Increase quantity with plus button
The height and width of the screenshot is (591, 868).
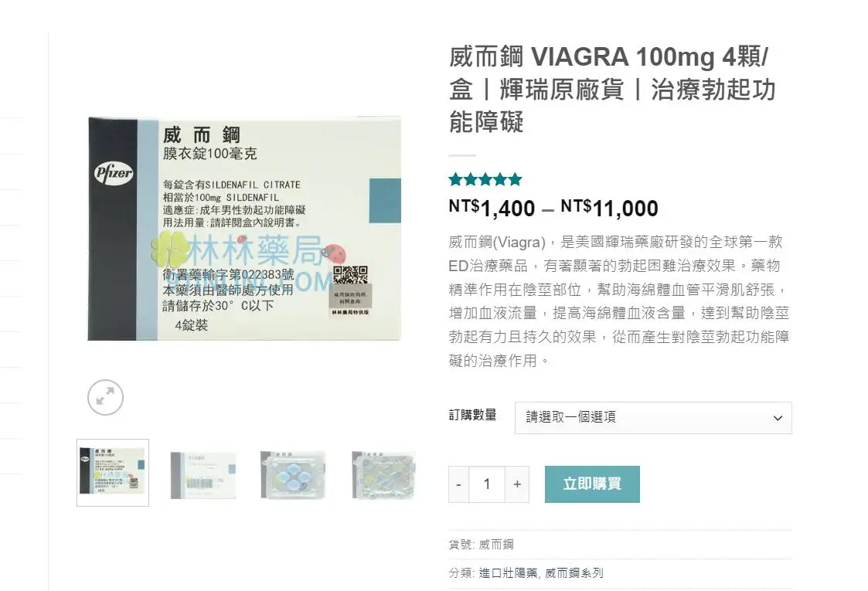517,484
